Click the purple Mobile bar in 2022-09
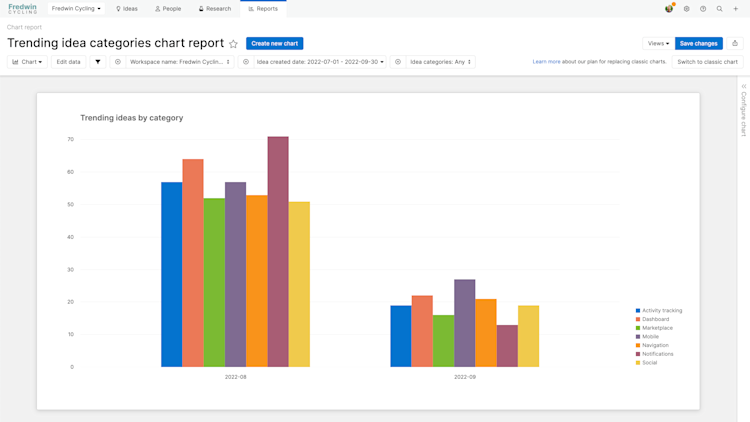The height and width of the screenshot is (422, 750). (x=464, y=323)
